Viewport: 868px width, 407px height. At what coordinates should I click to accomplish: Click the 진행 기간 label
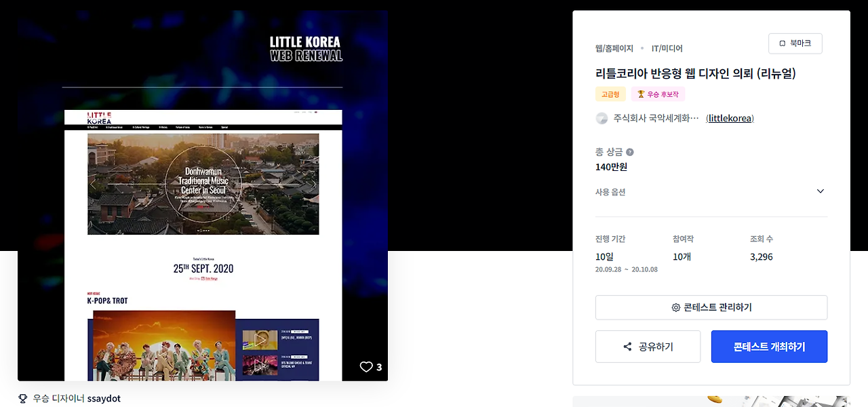[610, 239]
